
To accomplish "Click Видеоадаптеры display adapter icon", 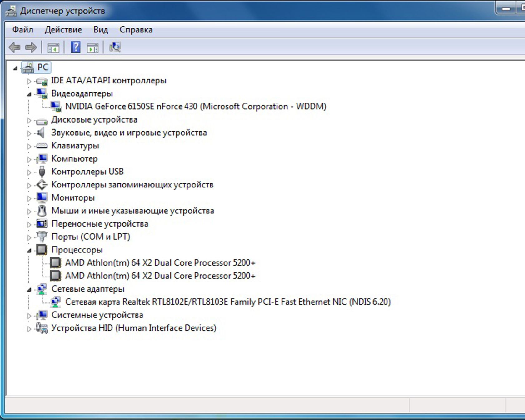I will [42, 93].
